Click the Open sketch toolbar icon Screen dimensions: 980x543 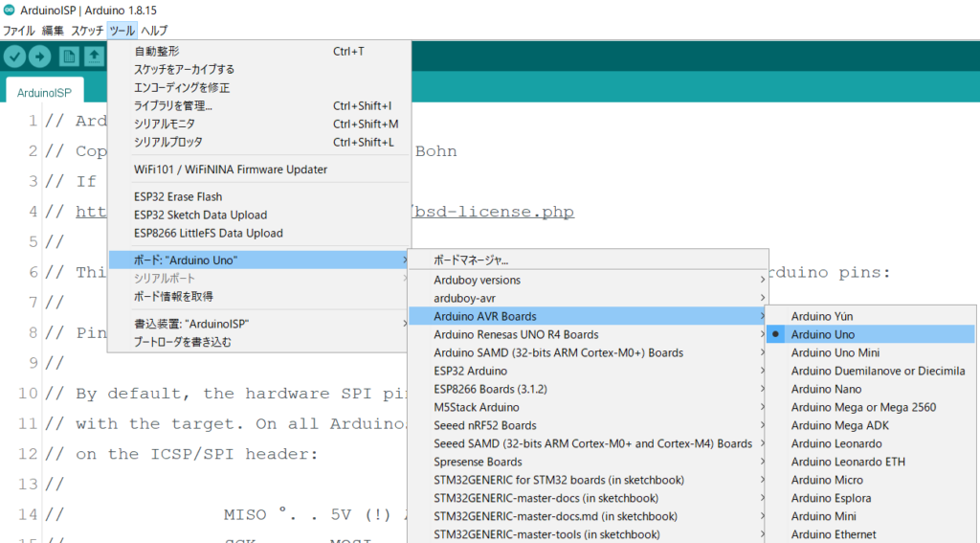(x=95, y=57)
